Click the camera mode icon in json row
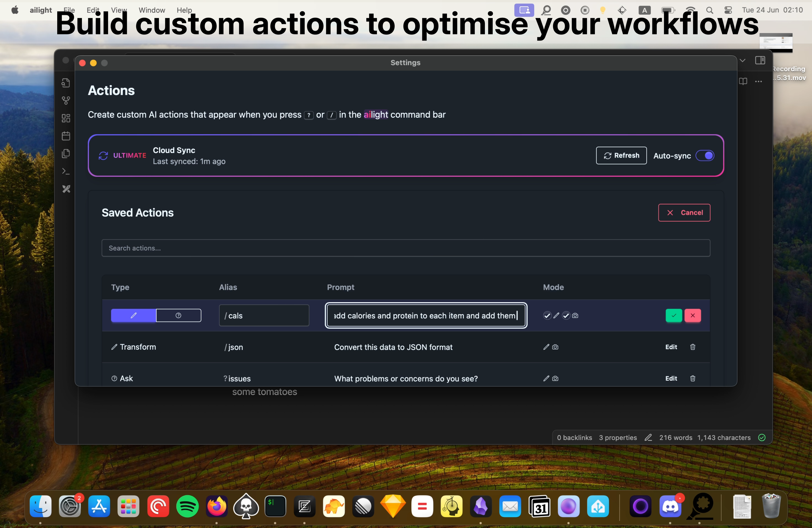The width and height of the screenshot is (812, 528). [555, 347]
